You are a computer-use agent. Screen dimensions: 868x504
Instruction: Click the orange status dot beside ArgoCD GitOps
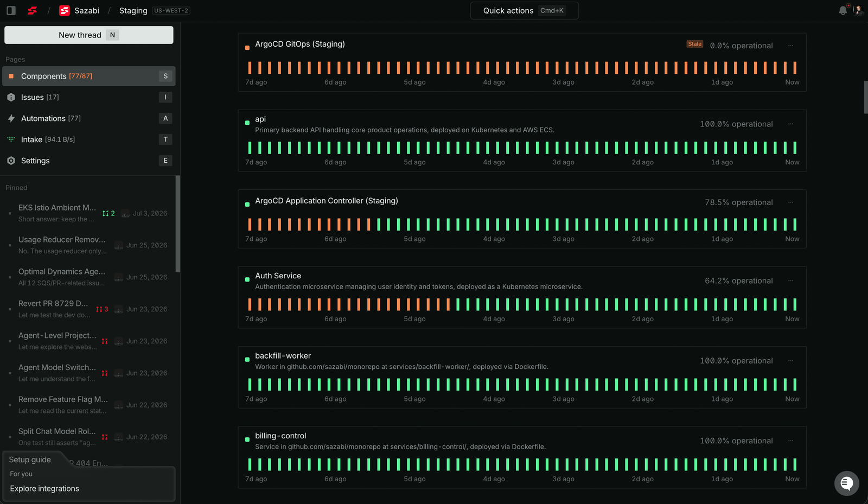(x=247, y=48)
